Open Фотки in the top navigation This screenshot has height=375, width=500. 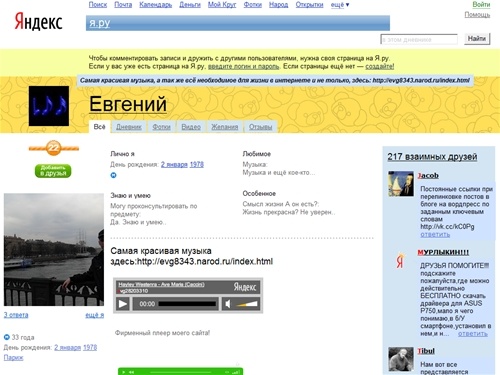253,5
